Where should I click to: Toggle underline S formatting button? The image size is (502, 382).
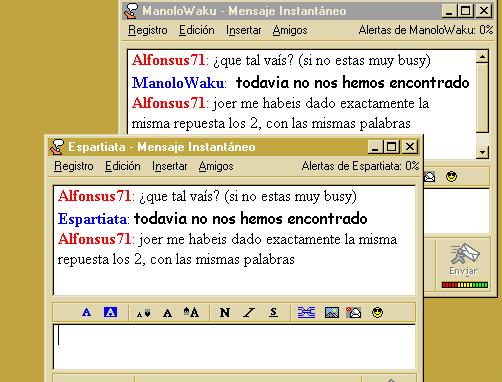coord(273,313)
